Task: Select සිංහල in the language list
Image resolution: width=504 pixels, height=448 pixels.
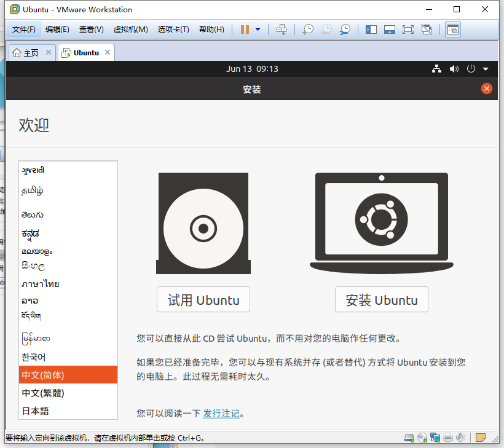Action: [x=68, y=266]
